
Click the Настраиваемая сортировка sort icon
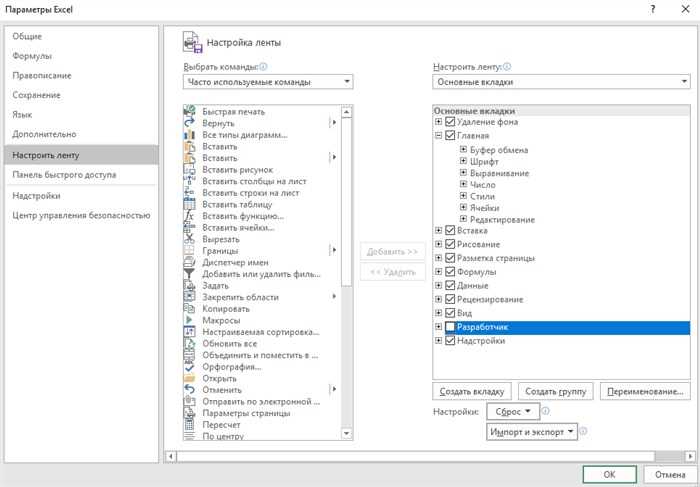click(x=189, y=332)
